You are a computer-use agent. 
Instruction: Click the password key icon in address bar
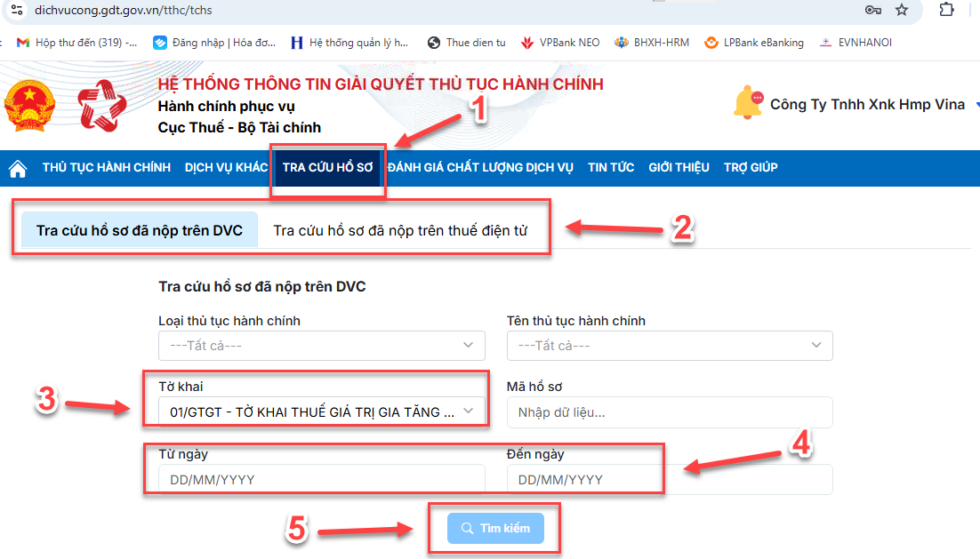pos(872,11)
